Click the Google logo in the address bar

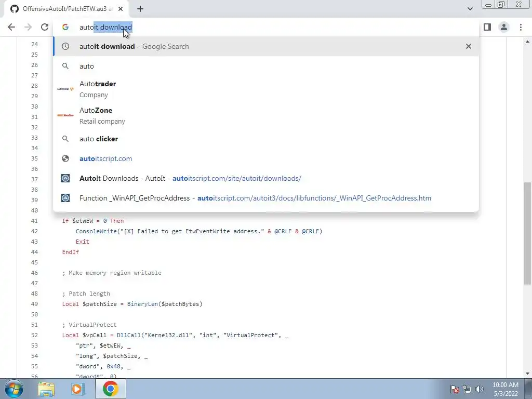coord(65,27)
